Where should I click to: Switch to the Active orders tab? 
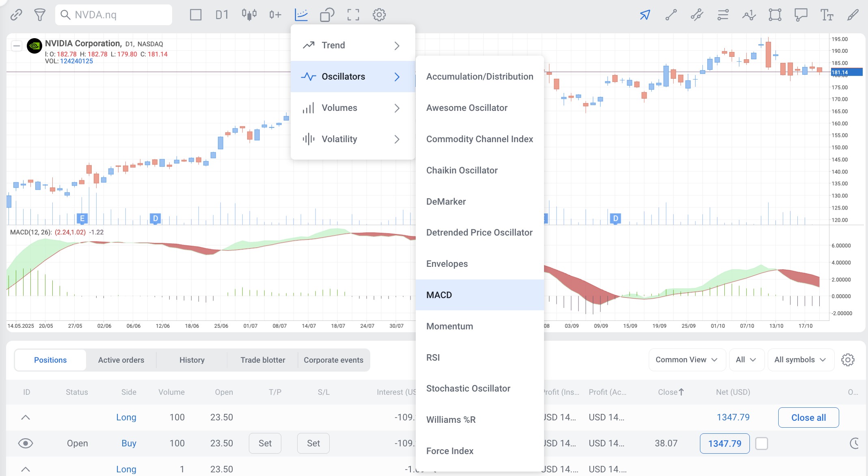(x=121, y=360)
